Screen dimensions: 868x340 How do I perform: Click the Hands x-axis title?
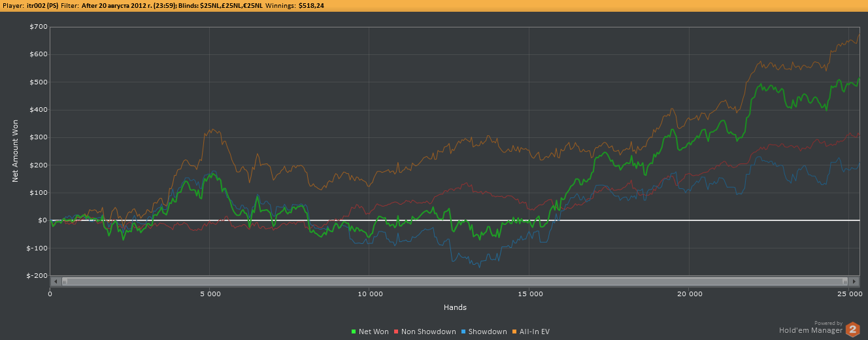pos(454,307)
